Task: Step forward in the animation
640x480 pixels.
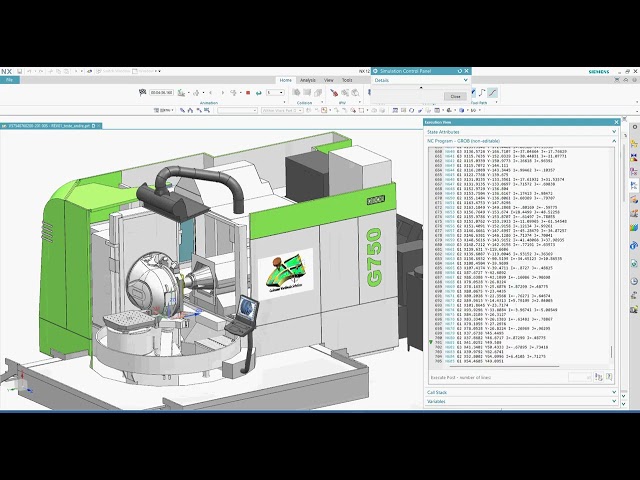Action: [x=222, y=93]
